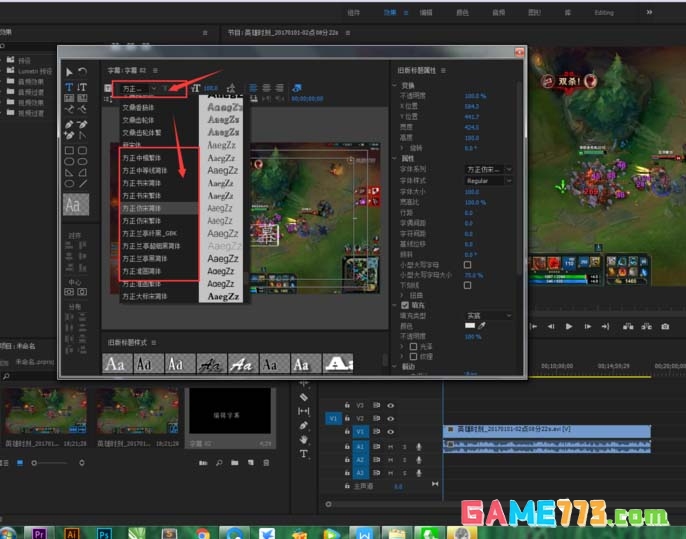Image resolution: width=686 pixels, height=539 pixels.
Task: Select the Type tool in timeline tools
Action: [x=304, y=454]
